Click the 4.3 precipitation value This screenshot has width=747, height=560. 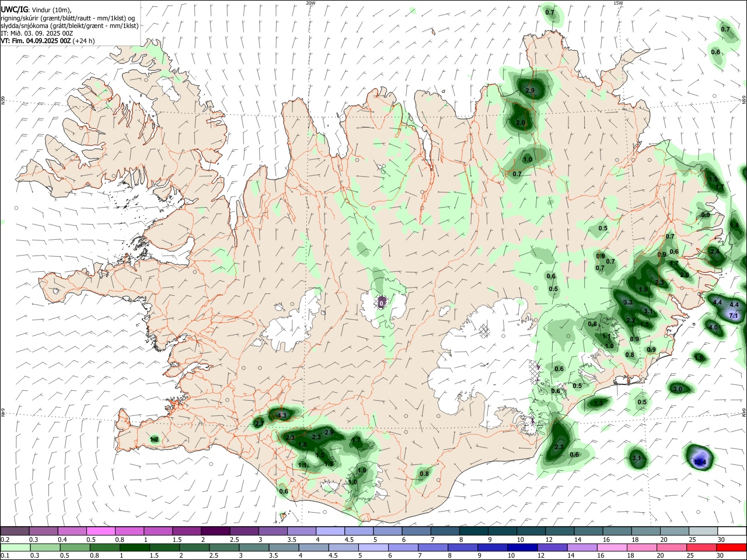pyautogui.click(x=282, y=415)
